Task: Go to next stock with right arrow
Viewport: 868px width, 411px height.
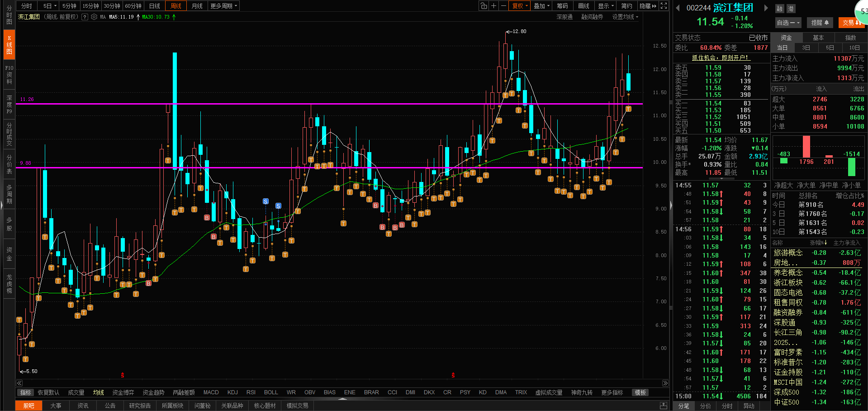Action: click(x=766, y=8)
